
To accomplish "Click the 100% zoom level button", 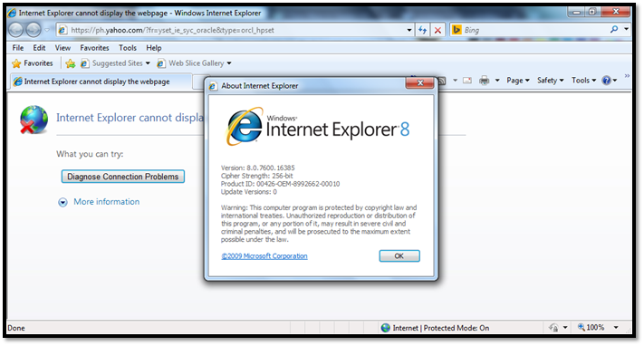I will pos(591,328).
